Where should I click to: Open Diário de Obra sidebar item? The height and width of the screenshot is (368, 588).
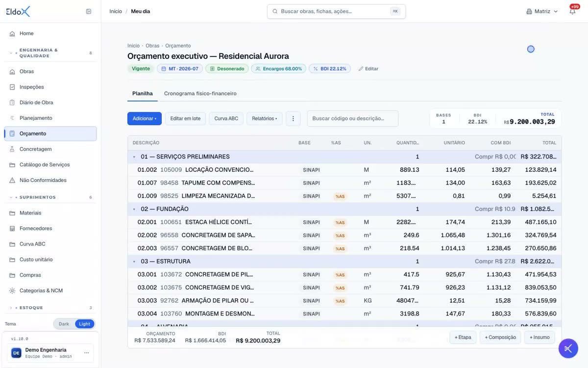(50, 103)
